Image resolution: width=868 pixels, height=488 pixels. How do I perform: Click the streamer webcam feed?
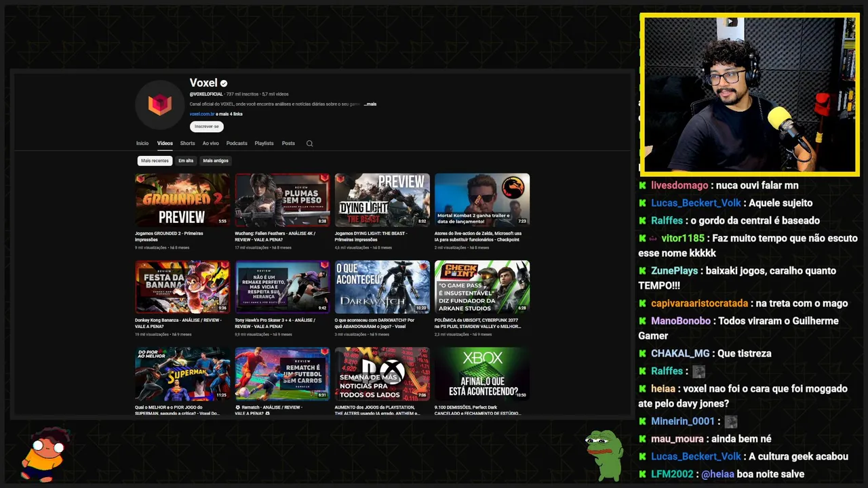750,95
